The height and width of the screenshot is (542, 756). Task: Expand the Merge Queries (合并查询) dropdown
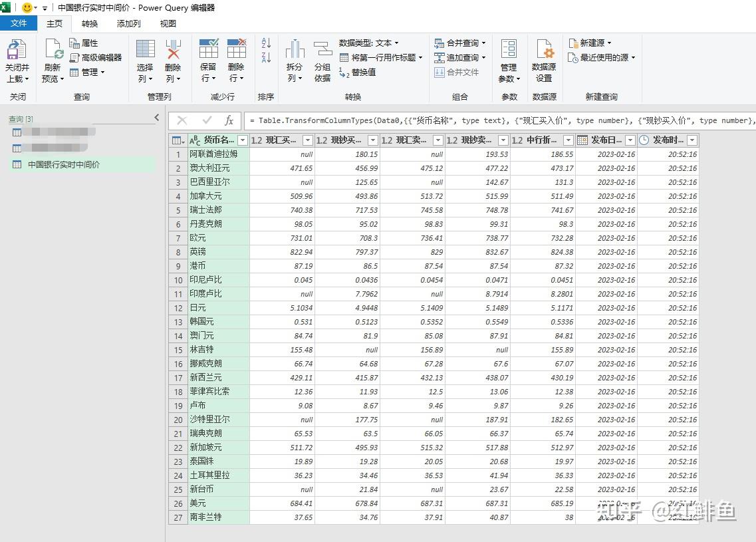[x=483, y=43]
